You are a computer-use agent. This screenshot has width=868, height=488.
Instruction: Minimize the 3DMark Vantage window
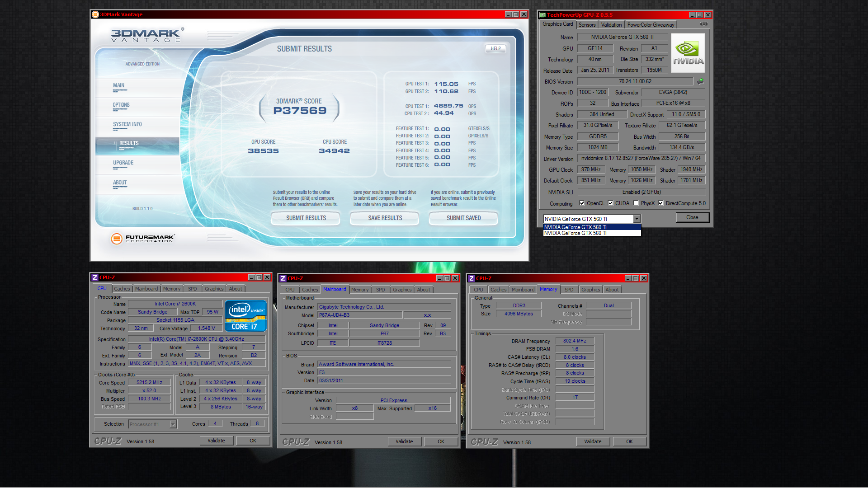(x=508, y=14)
